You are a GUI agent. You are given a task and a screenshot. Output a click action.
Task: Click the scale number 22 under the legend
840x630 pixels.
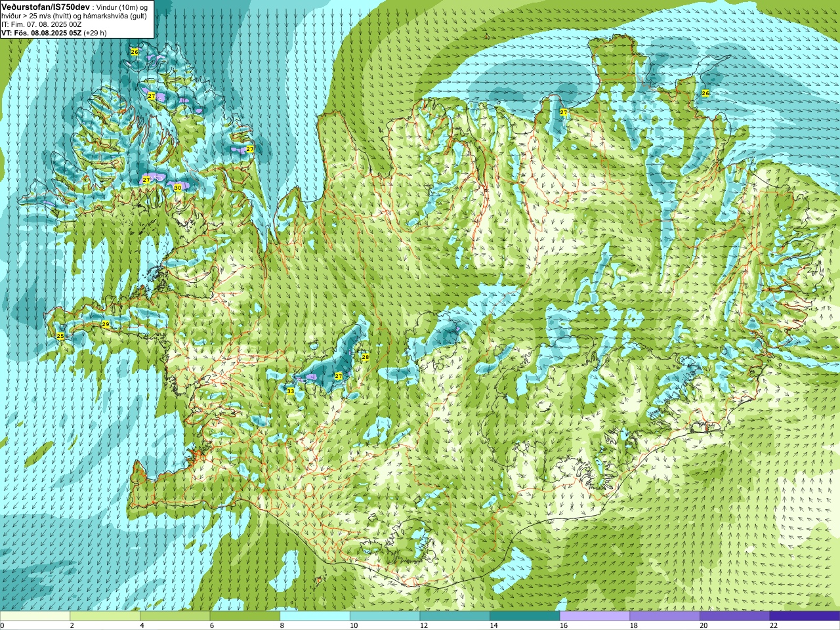coord(774,625)
